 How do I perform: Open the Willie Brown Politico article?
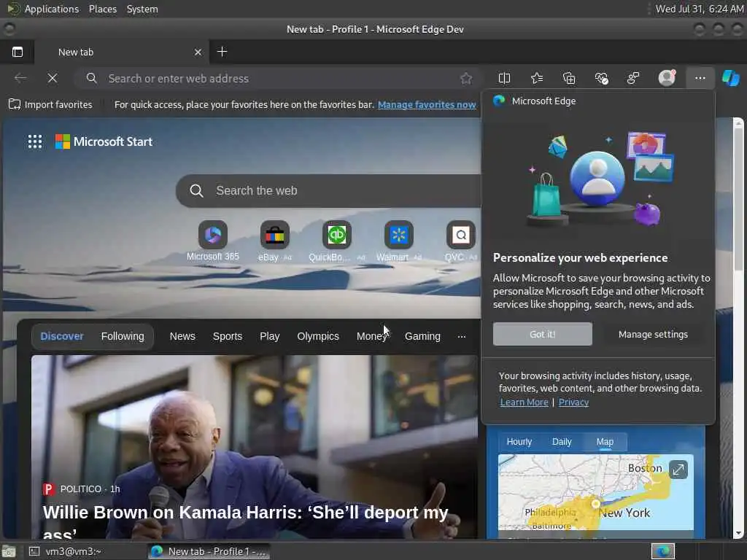click(x=255, y=447)
